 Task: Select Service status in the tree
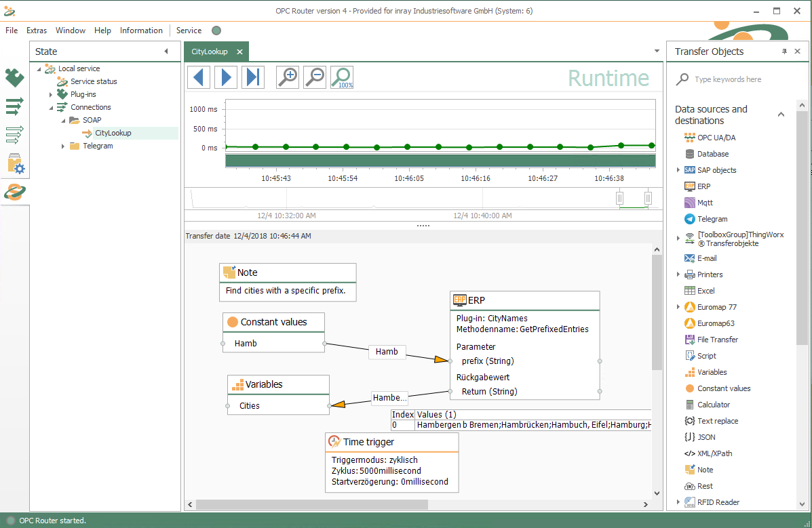pyautogui.click(x=94, y=81)
